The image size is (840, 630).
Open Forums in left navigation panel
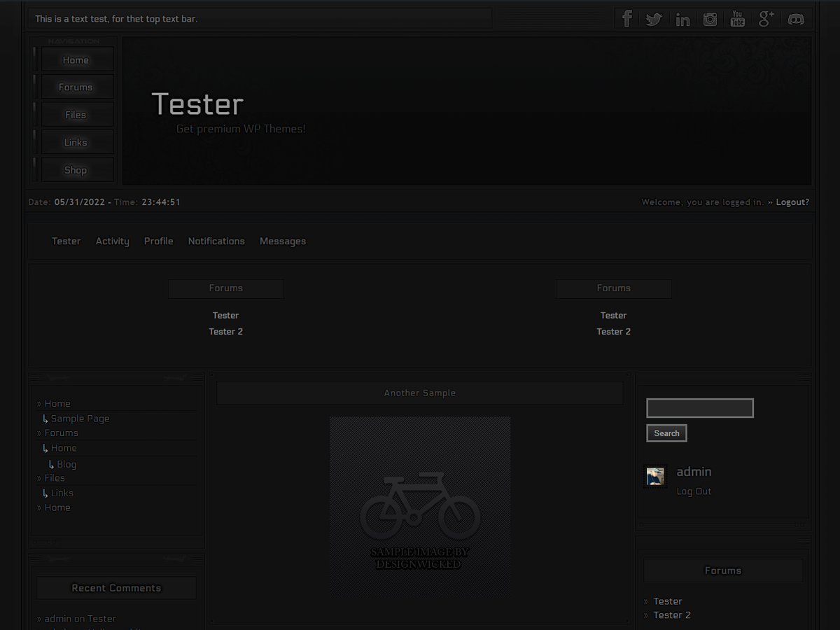click(76, 87)
